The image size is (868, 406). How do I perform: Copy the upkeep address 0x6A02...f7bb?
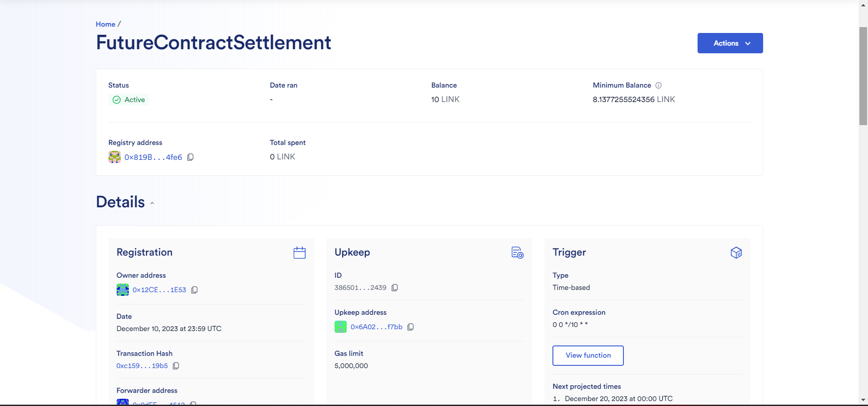[410, 327]
